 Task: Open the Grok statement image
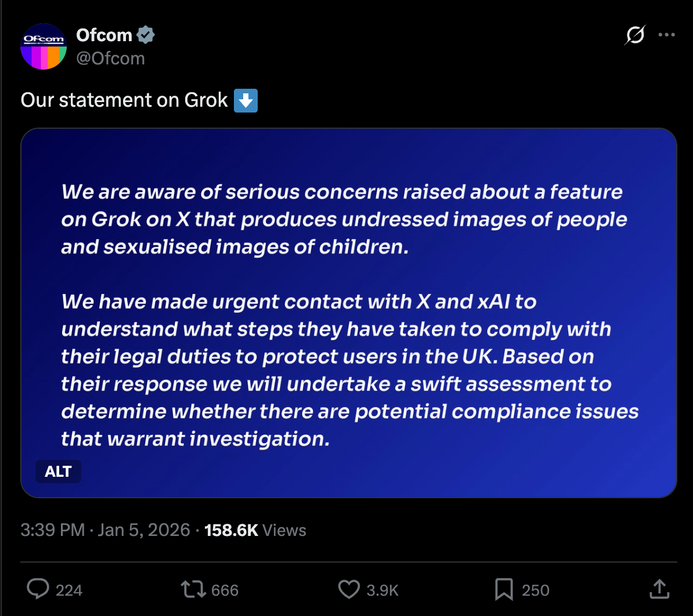[348, 313]
